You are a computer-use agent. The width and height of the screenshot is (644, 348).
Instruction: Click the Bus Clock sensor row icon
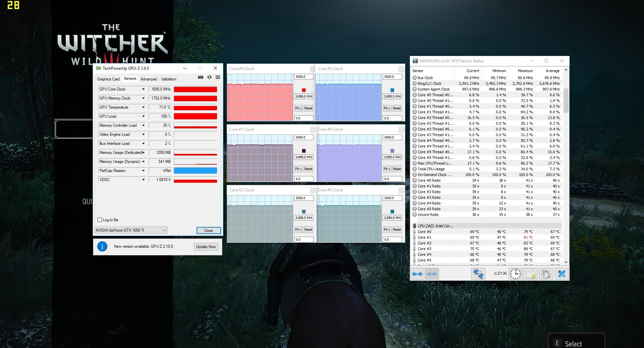[x=415, y=78]
